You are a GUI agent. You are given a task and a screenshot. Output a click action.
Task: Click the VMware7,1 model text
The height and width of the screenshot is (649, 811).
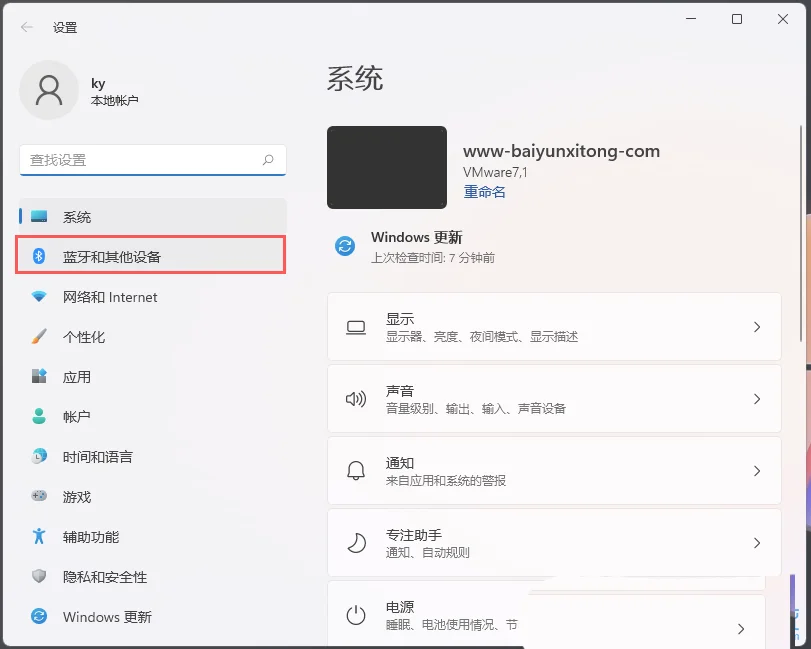(495, 172)
